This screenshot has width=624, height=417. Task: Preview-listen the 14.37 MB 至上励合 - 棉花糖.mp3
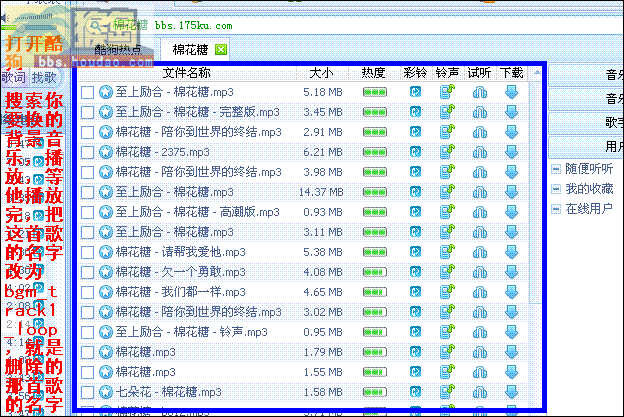(480, 192)
